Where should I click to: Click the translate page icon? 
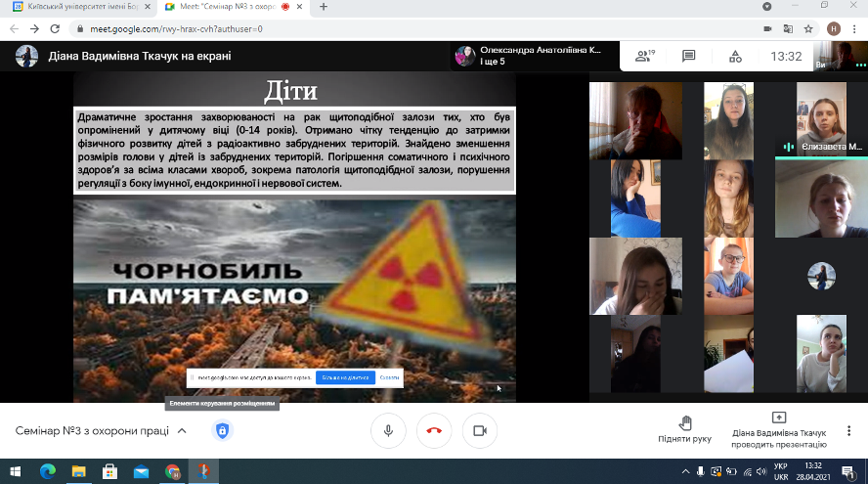[x=788, y=28]
